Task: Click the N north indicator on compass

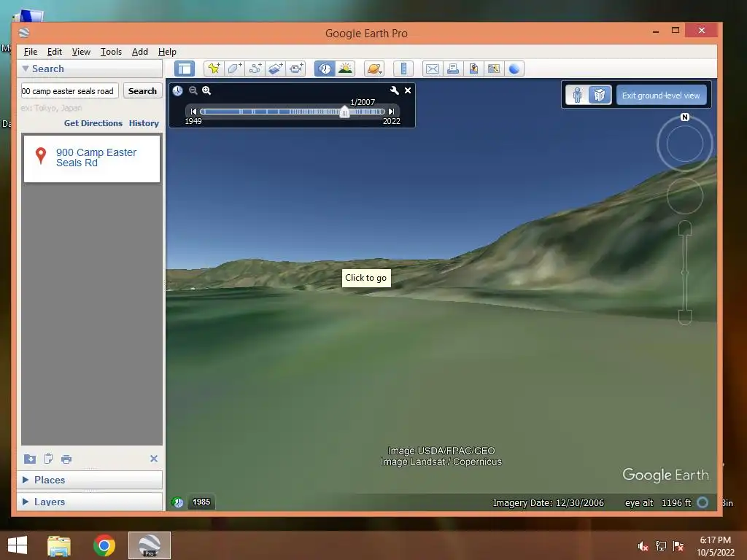Action: click(x=684, y=117)
